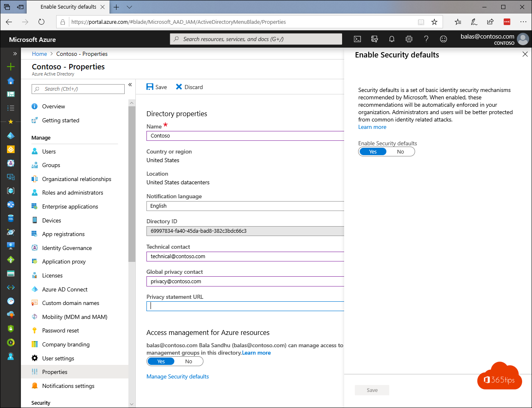
Task: Open Enterprise applications menu item
Action: [x=70, y=206]
